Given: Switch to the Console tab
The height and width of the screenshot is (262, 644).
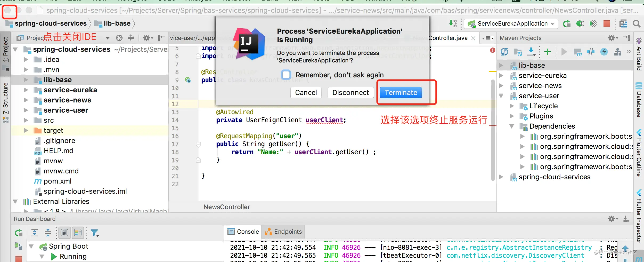Looking at the screenshot, I should (x=243, y=232).
